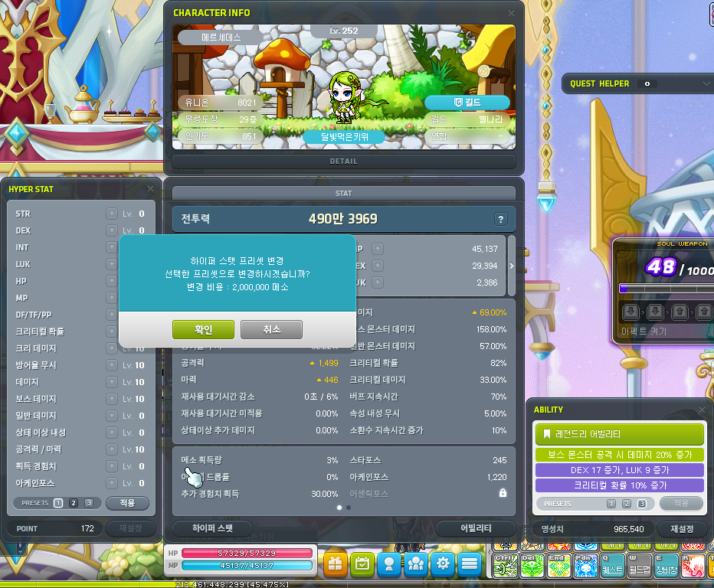This screenshot has width=714, height=588.
Task: Open the hamburger main menu icon
Action: point(470,564)
